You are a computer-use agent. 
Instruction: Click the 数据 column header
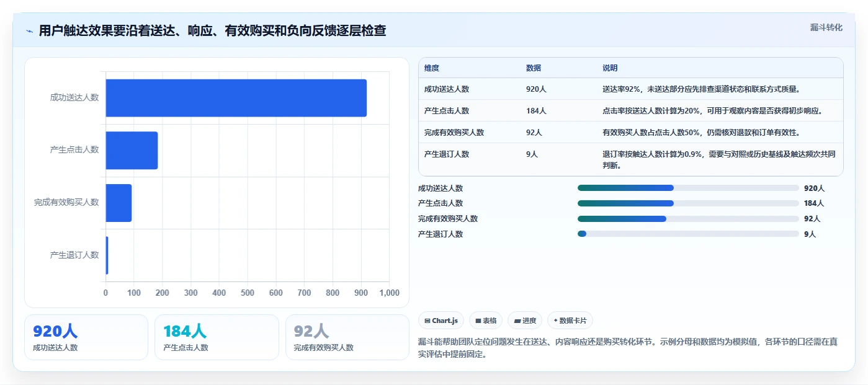coord(534,68)
